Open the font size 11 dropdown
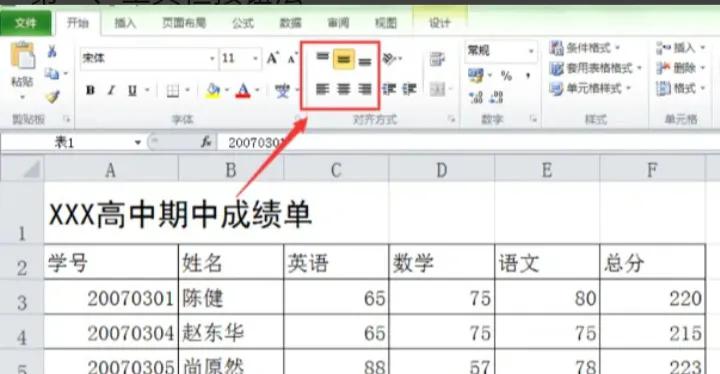This screenshot has width=720, height=374. point(255,59)
